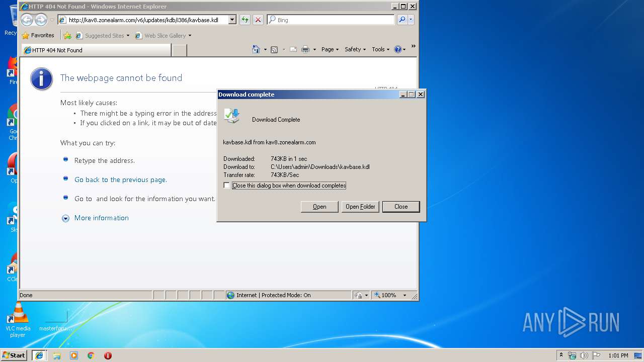Click the download path C:\Users\admin\Downloads\kavbase.kdl
The width and height of the screenshot is (644, 362).
coord(320,167)
